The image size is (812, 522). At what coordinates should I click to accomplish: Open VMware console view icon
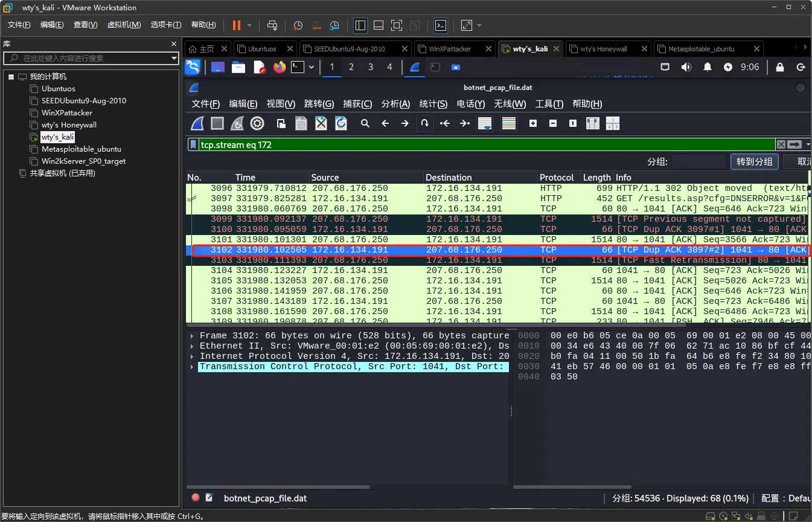[x=441, y=25]
